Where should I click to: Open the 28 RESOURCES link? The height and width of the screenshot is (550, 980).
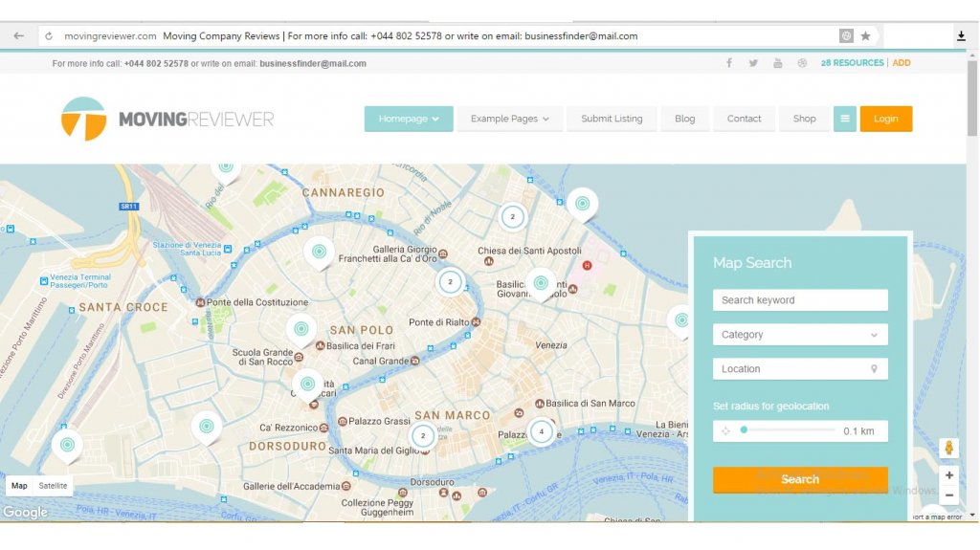coord(853,62)
